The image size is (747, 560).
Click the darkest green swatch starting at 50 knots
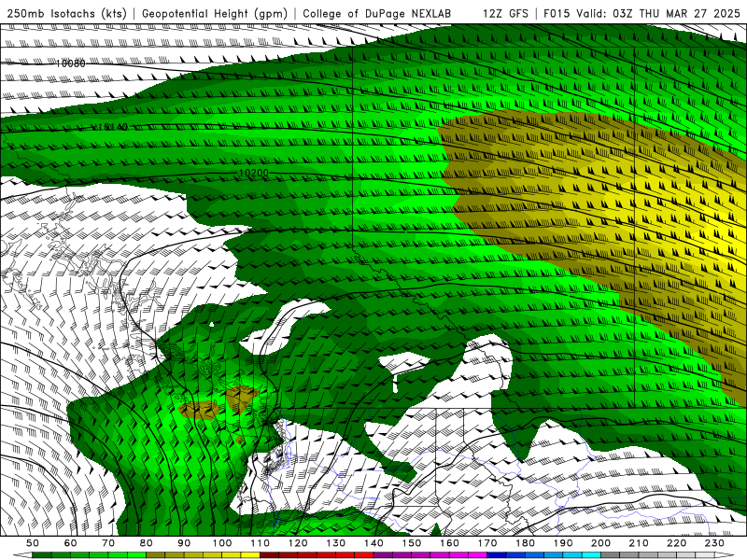click(x=42, y=555)
